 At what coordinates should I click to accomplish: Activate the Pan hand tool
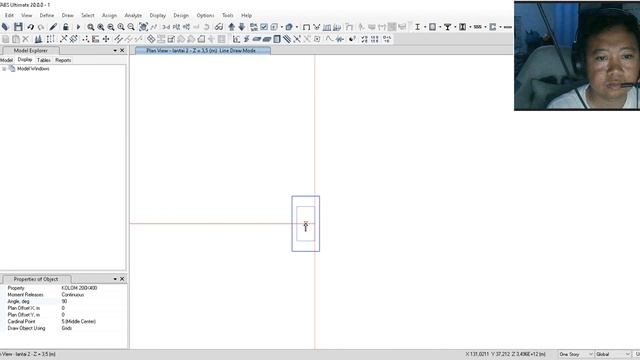click(x=143, y=27)
